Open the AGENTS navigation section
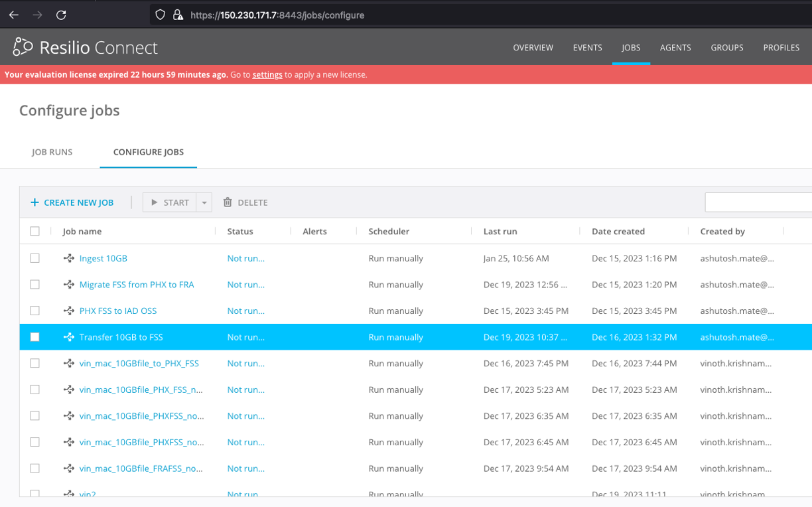The width and height of the screenshot is (812, 507). coord(675,47)
